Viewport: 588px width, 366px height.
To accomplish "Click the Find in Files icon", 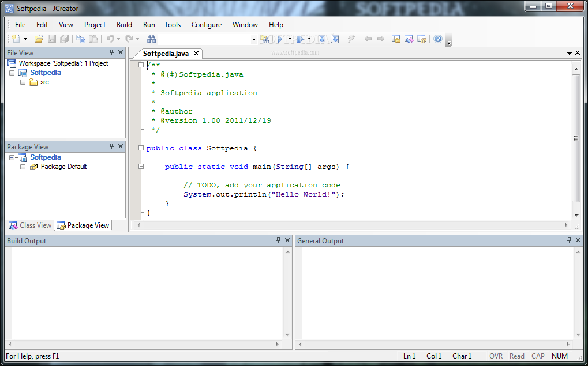I will (x=265, y=39).
